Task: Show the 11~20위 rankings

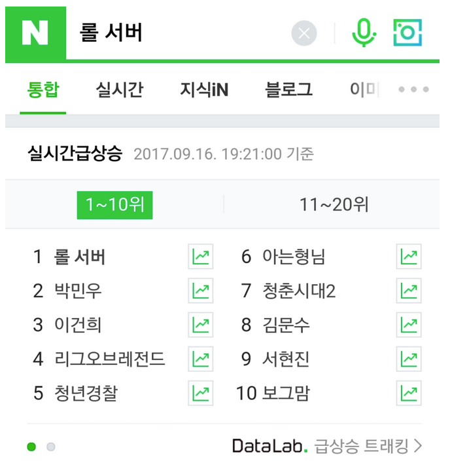Action: pyautogui.click(x=334, y=205)
